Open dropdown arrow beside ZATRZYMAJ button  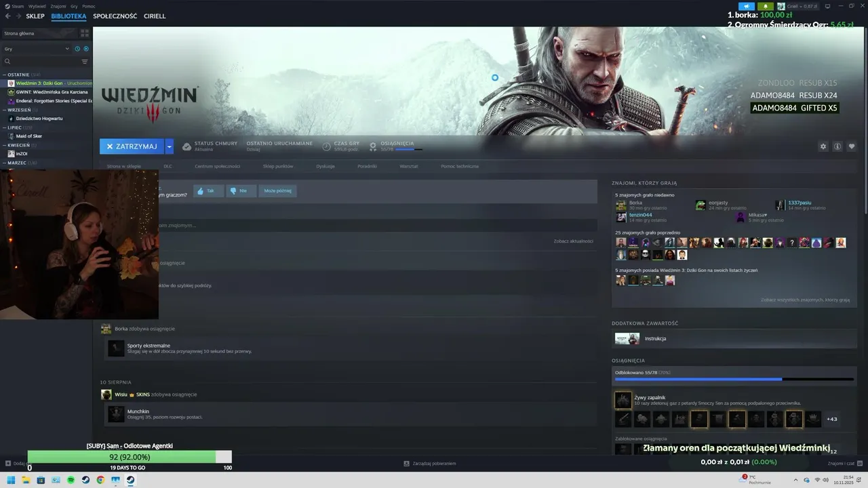point(169,146)
